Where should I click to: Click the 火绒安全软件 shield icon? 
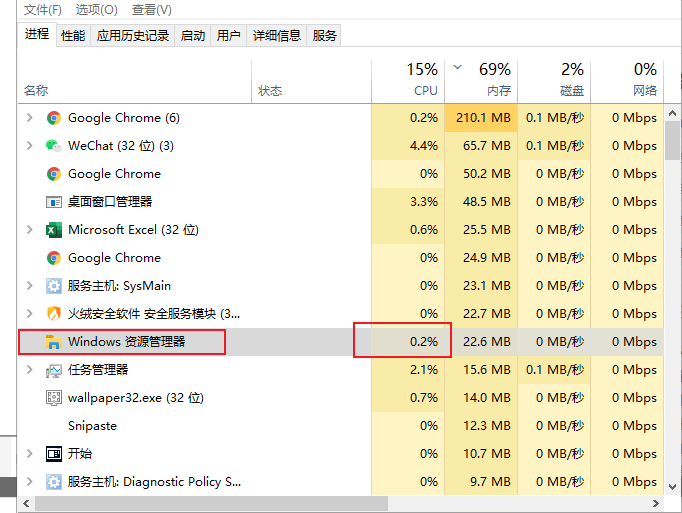coord(53,314)
